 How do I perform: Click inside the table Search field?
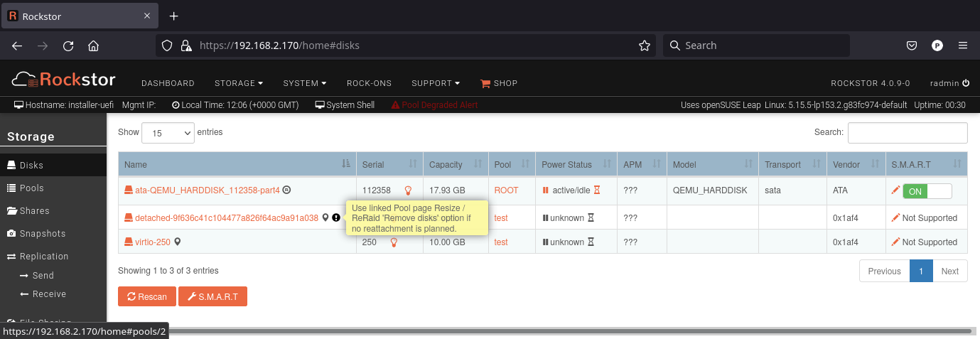(907, 133)
